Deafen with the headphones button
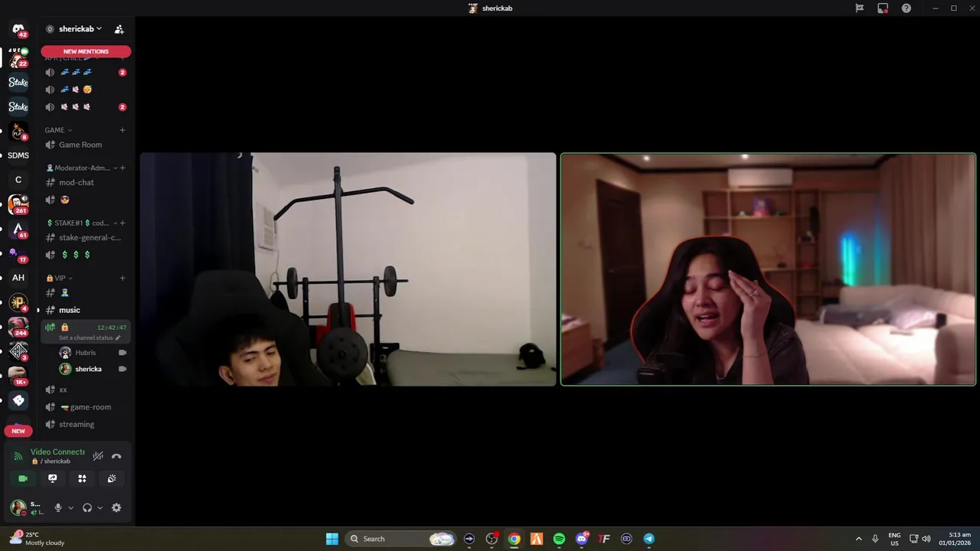The image size is (980, 551). pos(87,507)
